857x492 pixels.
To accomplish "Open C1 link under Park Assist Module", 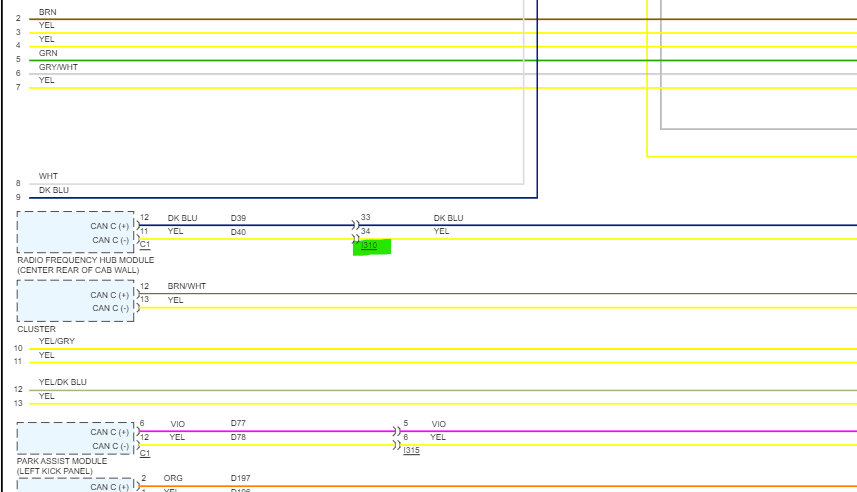I will pyautogui.click(x=145, y=453).
